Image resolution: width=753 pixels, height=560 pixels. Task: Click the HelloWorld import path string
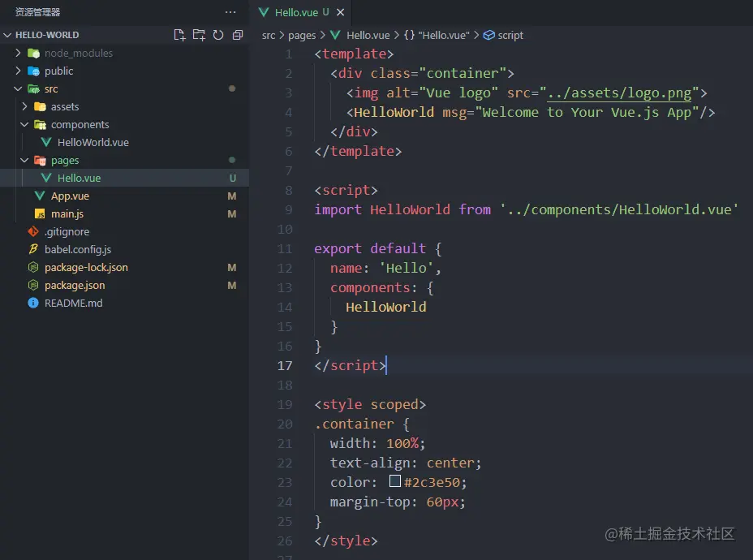(619, 210)
